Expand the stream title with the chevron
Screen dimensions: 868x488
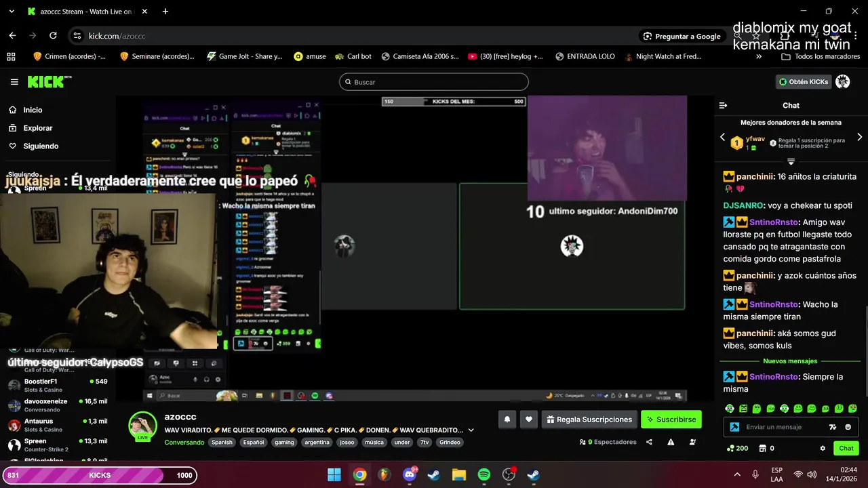(471, 430)
